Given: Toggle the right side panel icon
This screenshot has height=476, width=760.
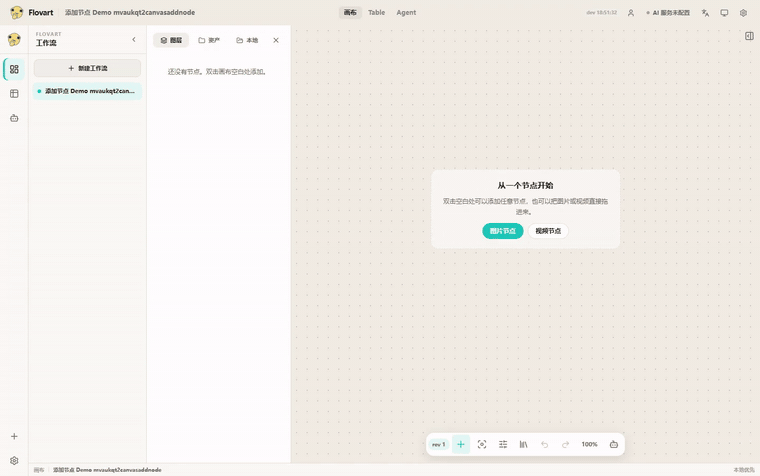Looking at the screenshot, I should [x=749, y=36].
